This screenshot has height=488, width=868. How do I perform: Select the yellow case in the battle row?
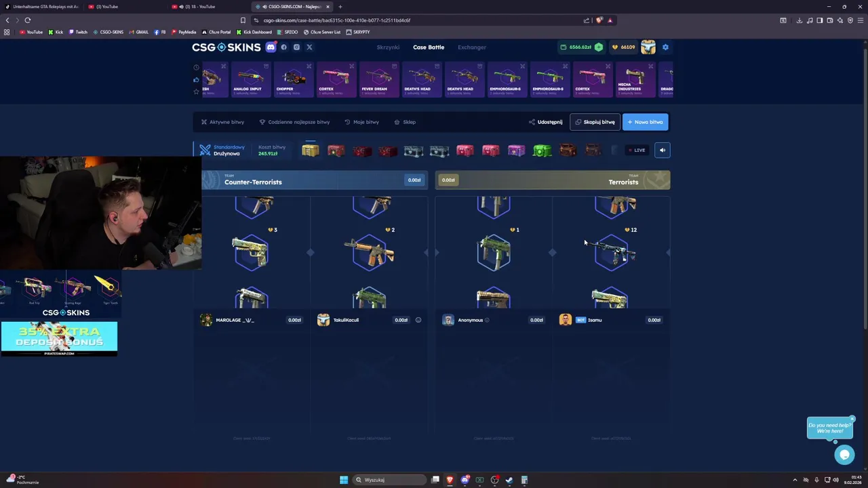pos(310,150)
